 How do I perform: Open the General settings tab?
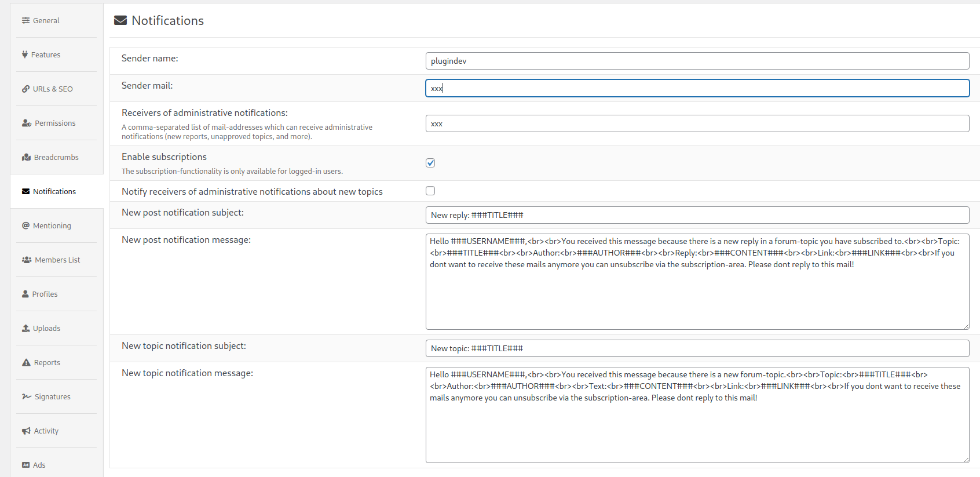point(57,20)
